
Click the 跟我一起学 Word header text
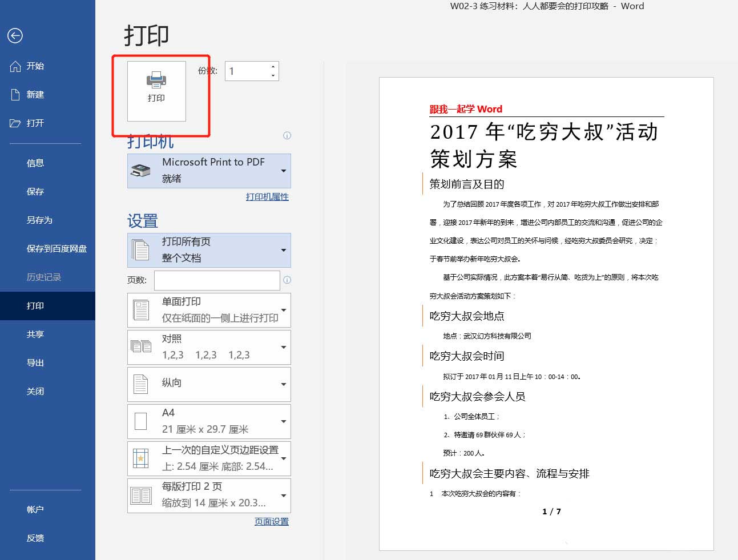pyautogui.click(x=466, y=109)
